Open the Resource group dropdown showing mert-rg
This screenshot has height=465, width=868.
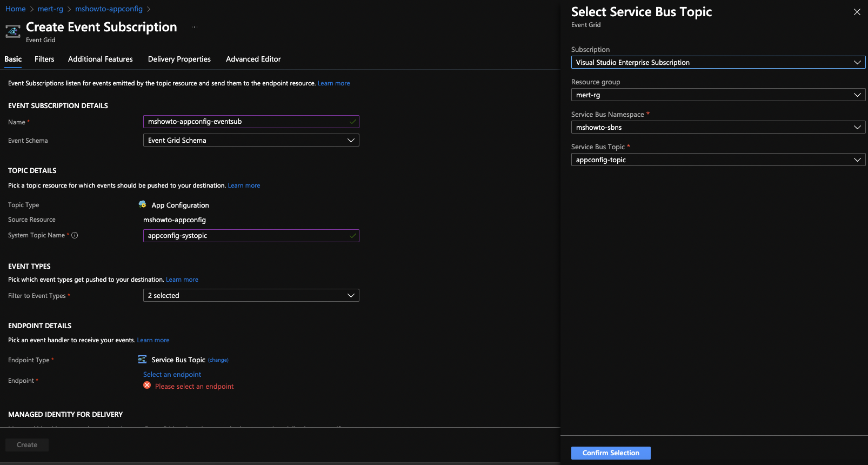point(718,95)
